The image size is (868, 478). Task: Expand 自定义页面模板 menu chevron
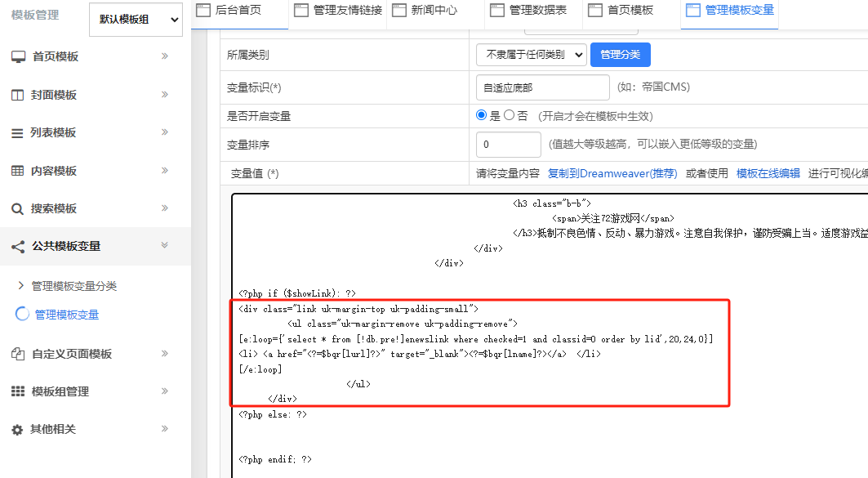[164, 353]
